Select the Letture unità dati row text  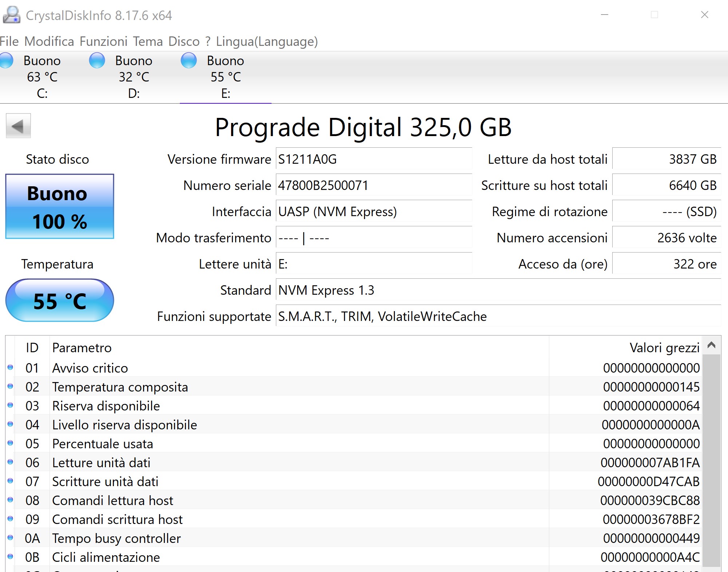101,462
